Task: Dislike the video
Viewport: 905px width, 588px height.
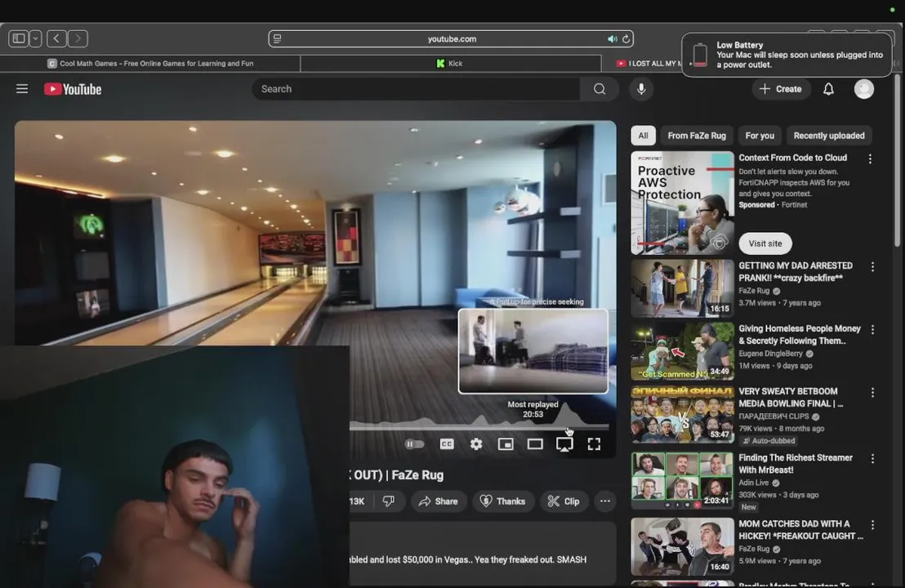Action: point(389,501)
